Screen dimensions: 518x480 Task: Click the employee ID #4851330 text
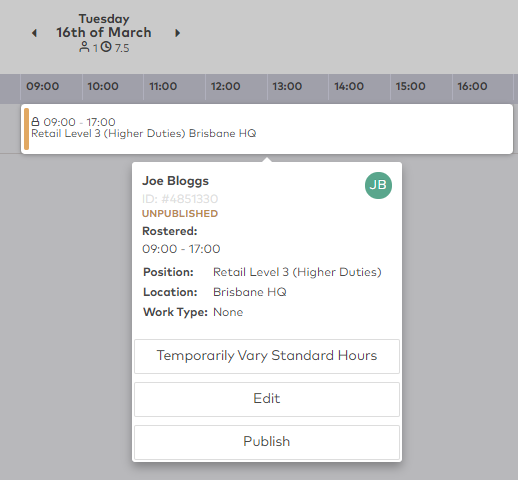coord(180,199)
